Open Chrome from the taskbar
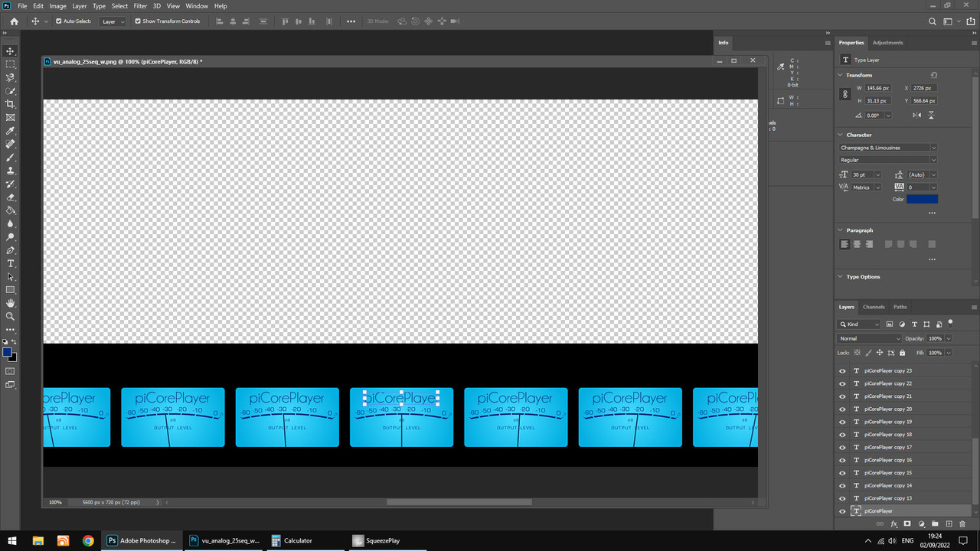This screenshot has width=980, height=551. coord(88,540)
